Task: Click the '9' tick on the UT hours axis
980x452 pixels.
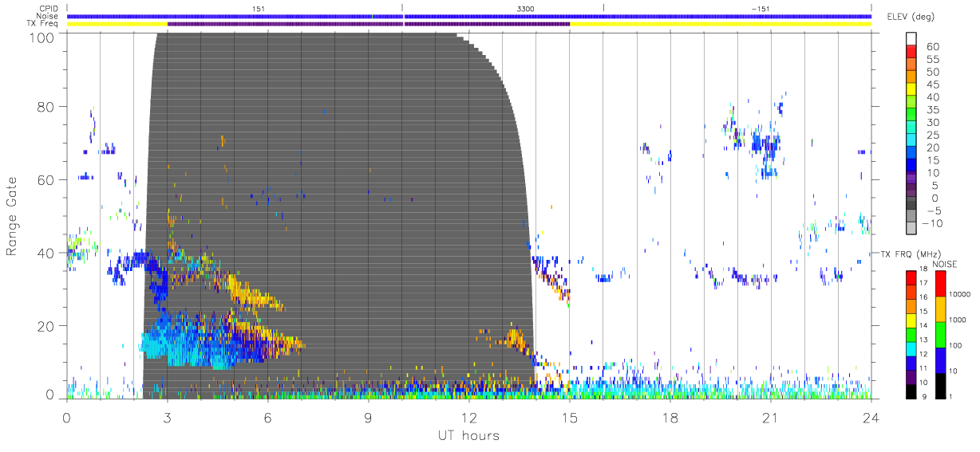Action: pos(368,416)
